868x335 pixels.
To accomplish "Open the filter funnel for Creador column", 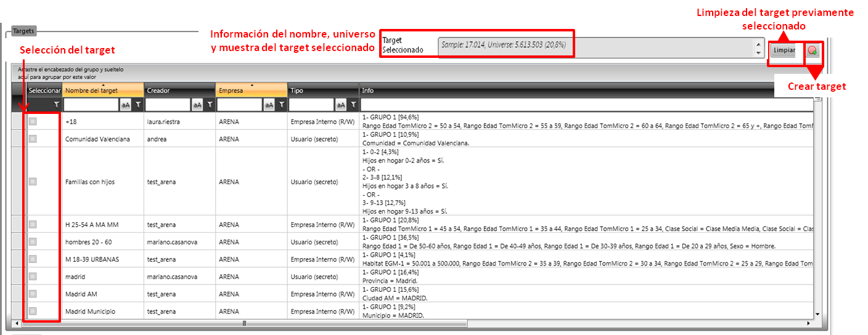I will coord(210,105).
